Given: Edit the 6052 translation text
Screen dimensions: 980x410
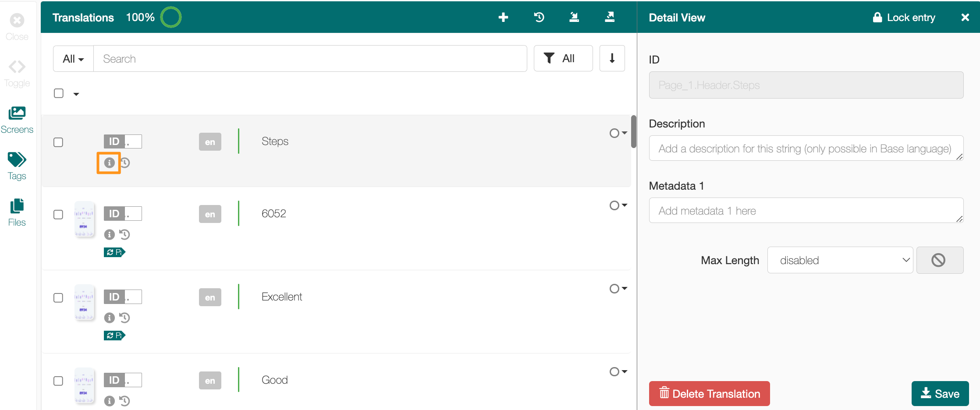Looking at the screenshot, I should [273, 214].
